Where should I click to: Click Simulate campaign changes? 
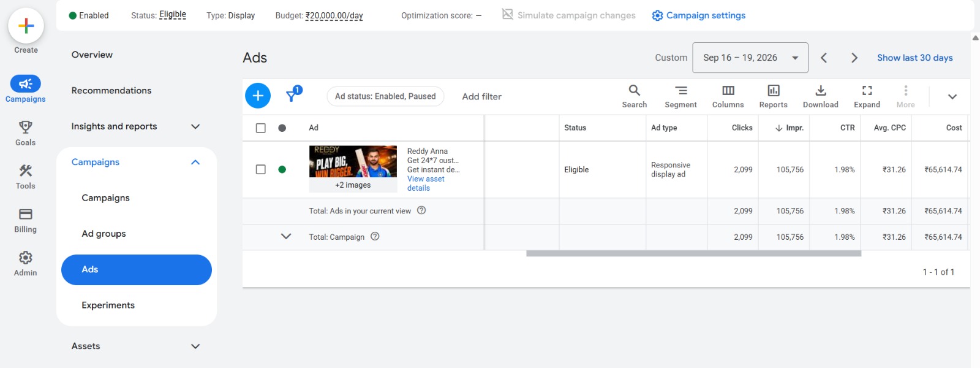pyautogui.click(x=568, y=15)
